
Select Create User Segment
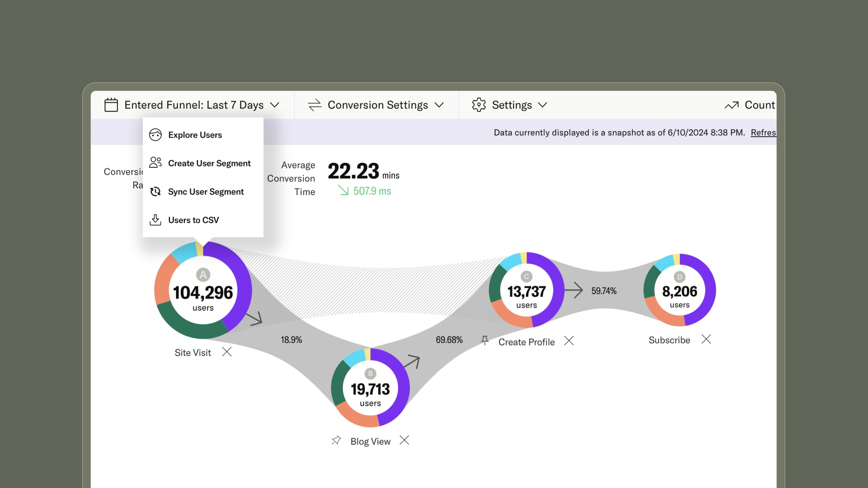(x=209, y=163)
